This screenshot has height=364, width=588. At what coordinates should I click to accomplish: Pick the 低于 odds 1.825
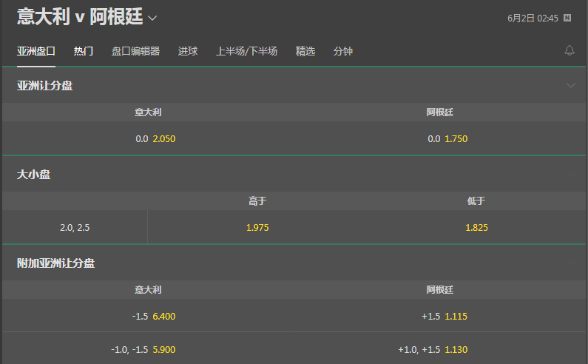click(476, 227)
